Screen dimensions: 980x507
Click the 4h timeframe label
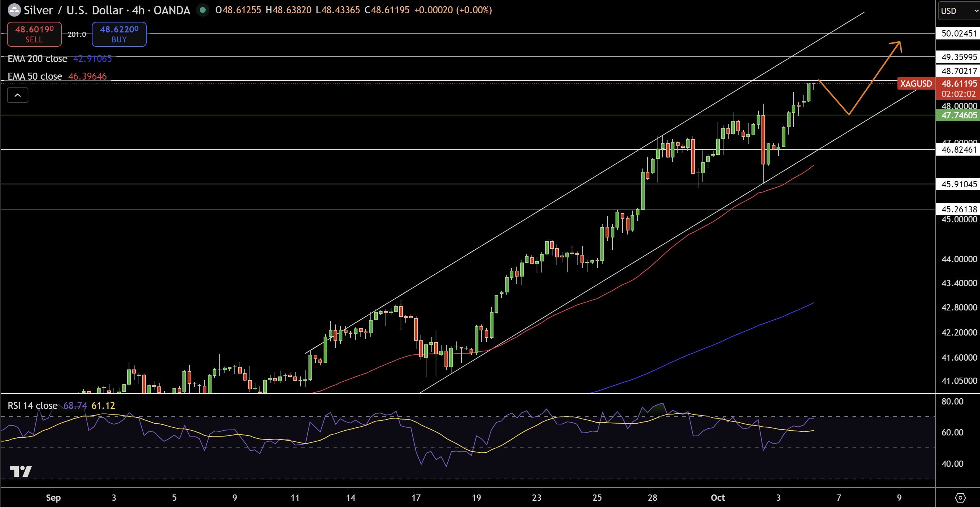click(x=138, y=10)
